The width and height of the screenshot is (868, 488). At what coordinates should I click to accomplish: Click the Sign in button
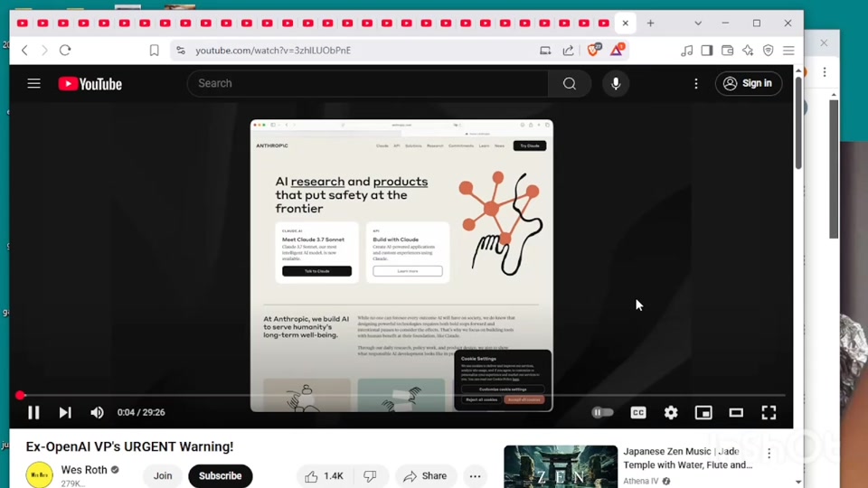pos(749,83)
